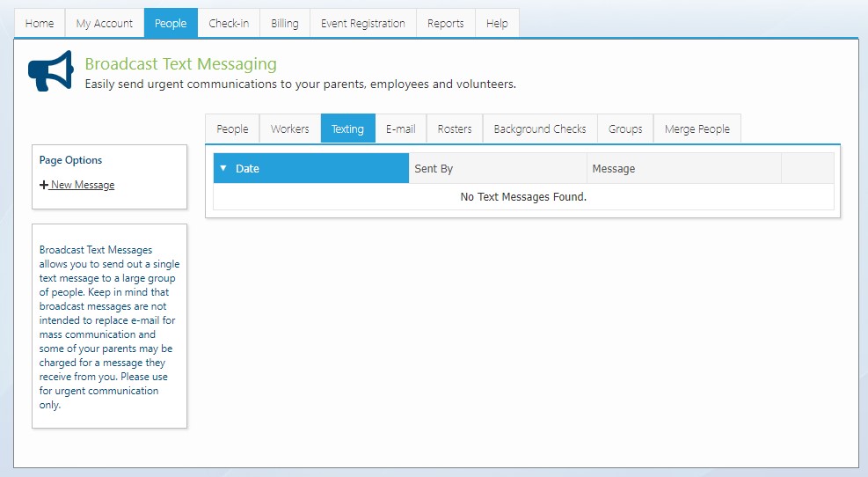This screenshot has height=477, width=868.
Task: Open the E-mail tab
Action: point(400,128)
